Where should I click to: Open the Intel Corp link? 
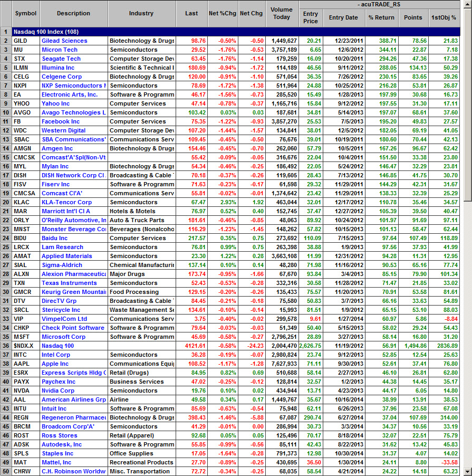coord(56,355)
